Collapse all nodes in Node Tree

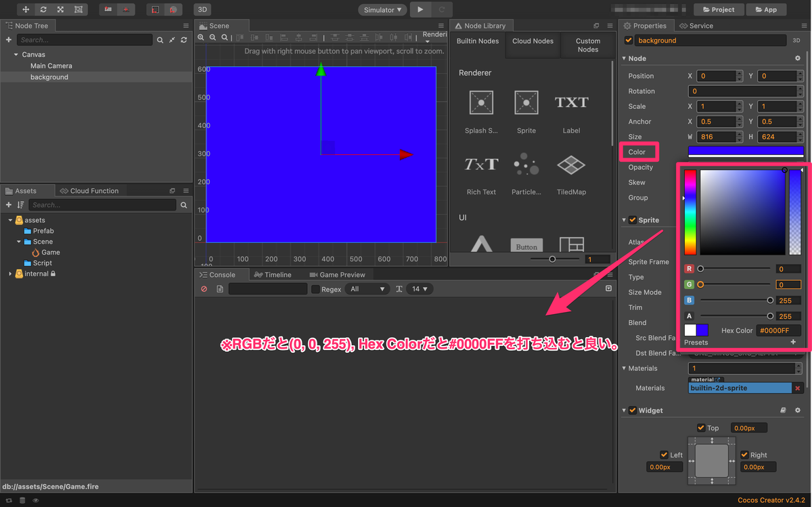[172, 41]
